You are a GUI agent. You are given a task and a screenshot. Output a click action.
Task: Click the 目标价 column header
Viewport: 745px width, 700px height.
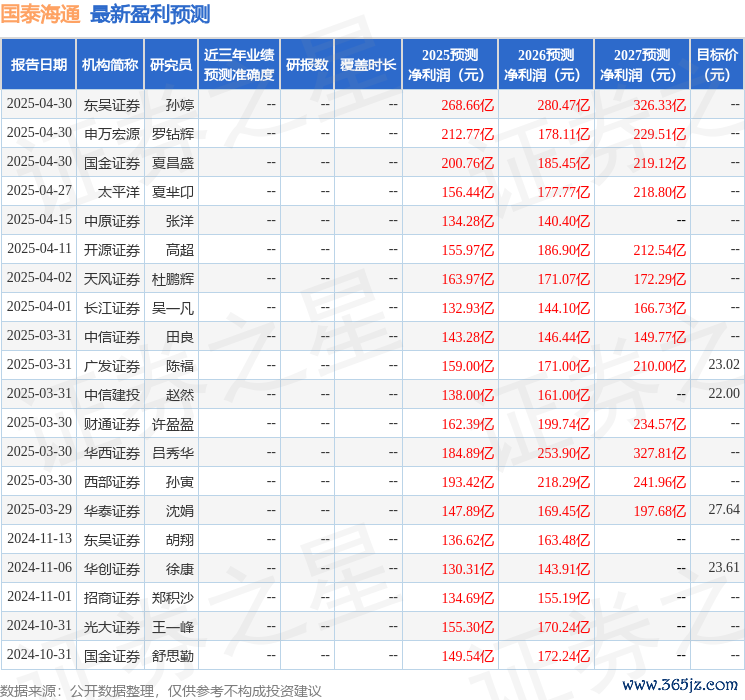[x=717, y=64]
